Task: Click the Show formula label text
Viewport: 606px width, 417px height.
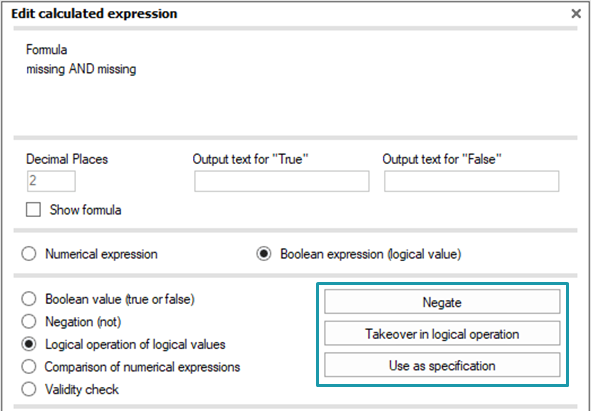Action: (x=85, y=210)
